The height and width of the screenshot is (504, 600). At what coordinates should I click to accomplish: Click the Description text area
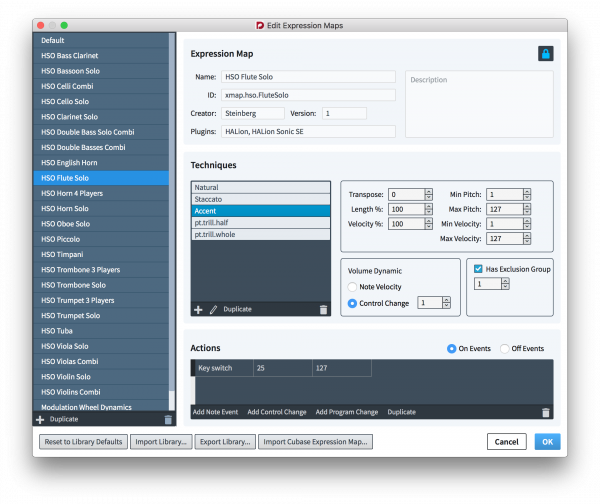pyautogui.click(x=479, y=104)
